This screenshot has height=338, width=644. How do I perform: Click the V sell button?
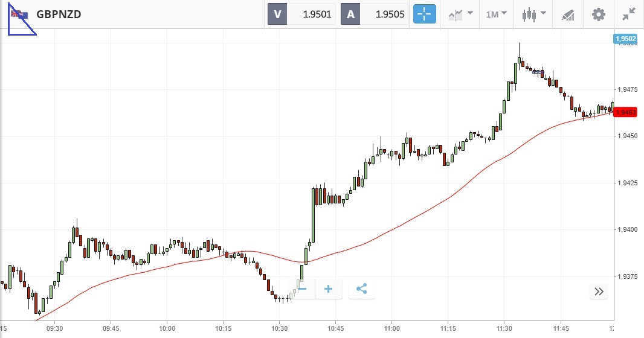pos(278,14)
